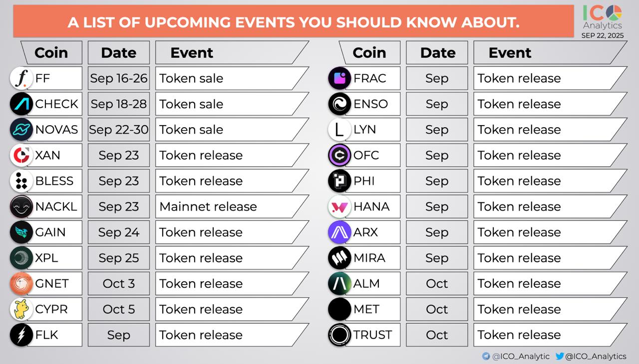Select the right Event column header
639x364 pixels.
[550, 52]
